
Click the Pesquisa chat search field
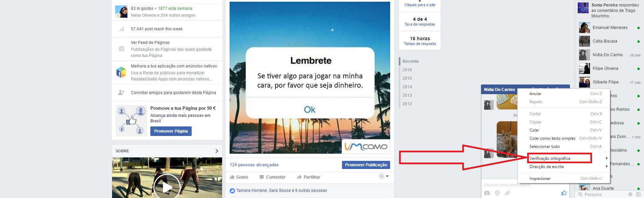pyautogui.click(x=601, y=194)
